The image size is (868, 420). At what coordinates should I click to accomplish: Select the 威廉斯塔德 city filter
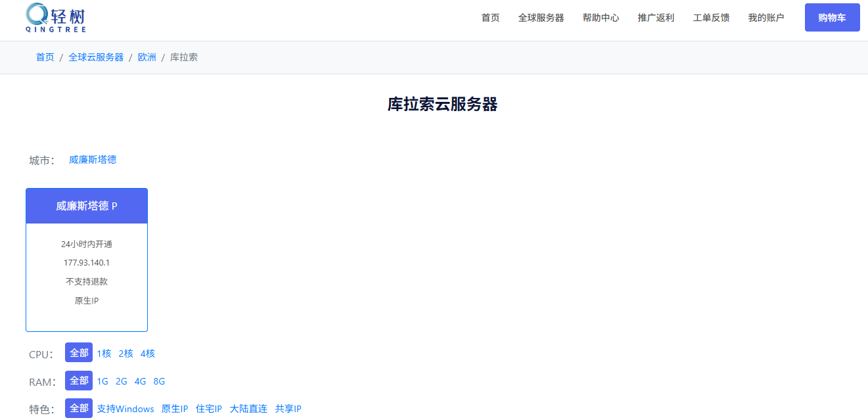93,160
